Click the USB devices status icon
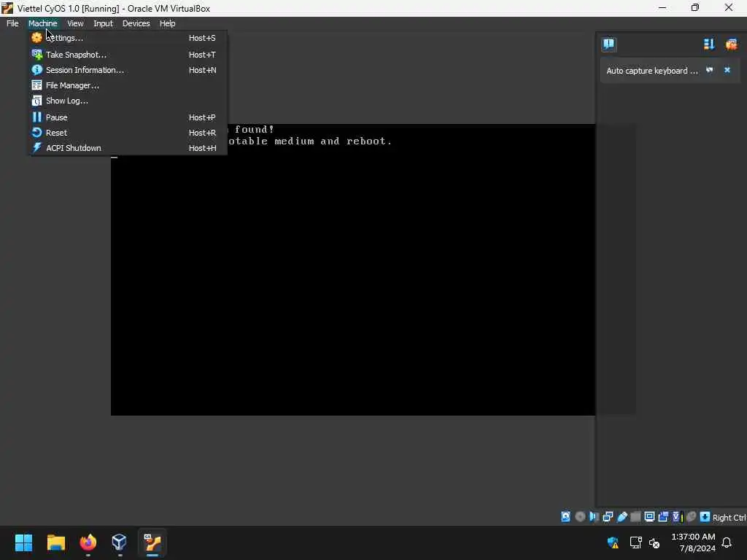Image resolution: width=747 pixels, height=560 pixels. click(622, 517)
